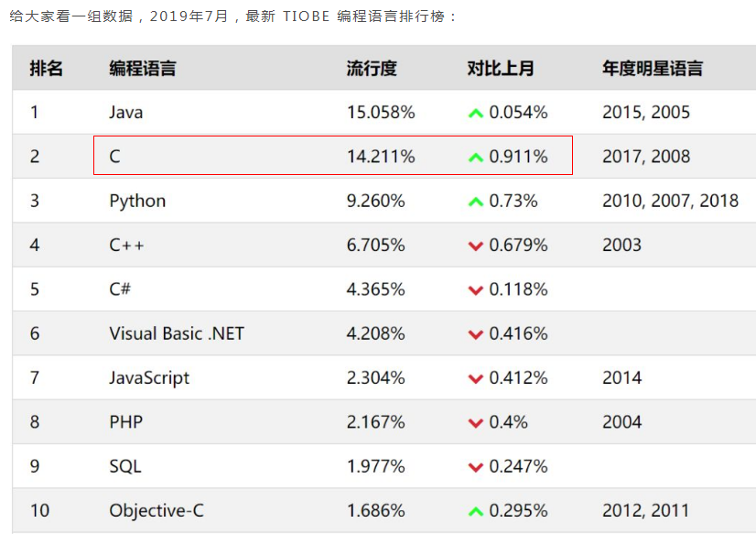This screenshot has height=534, width=756.
Task: Select the C# language cell
Action: [x=120, y=289]
